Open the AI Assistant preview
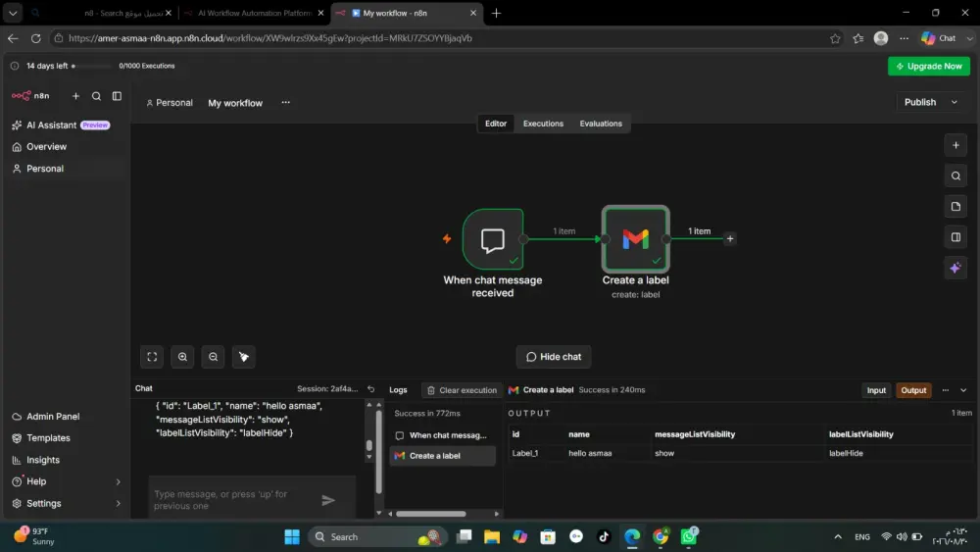The image size is (980, 552). 61,125
